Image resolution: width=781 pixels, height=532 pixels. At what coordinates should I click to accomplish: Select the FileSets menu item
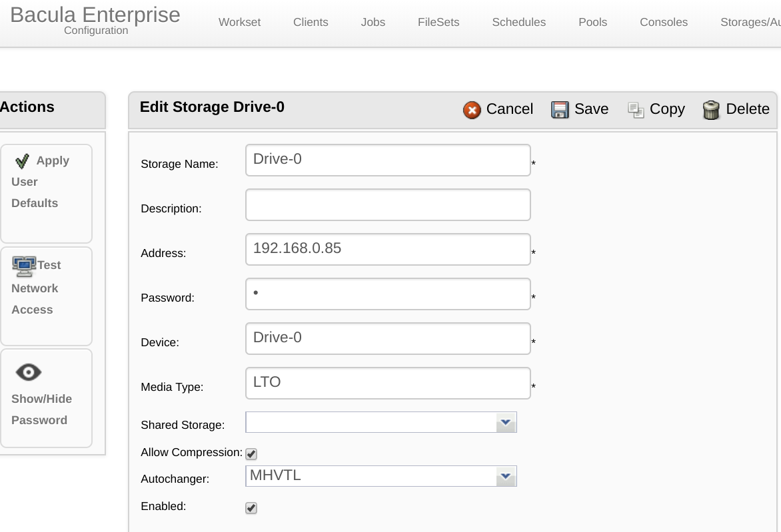(x=439, y=23)
